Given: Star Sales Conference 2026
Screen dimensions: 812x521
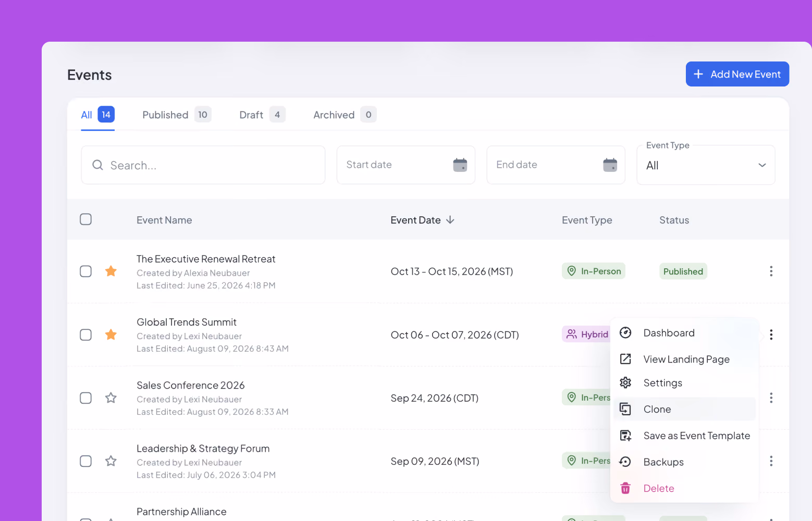Looking at the screenshot, I should [x=111, y=398].
